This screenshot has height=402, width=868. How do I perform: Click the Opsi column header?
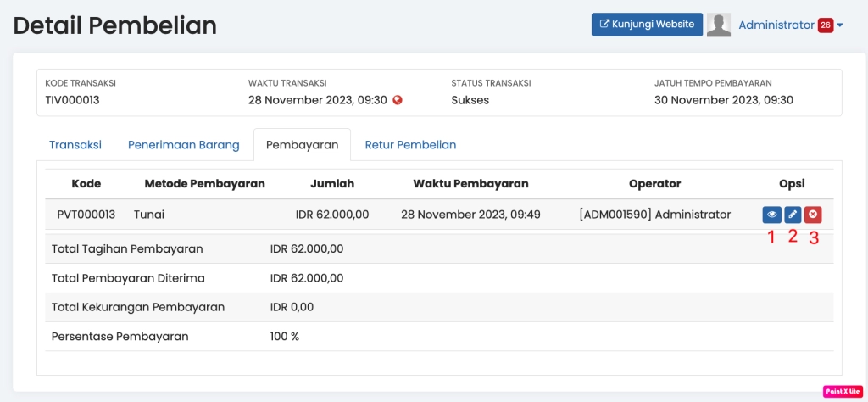coord(793,184)
